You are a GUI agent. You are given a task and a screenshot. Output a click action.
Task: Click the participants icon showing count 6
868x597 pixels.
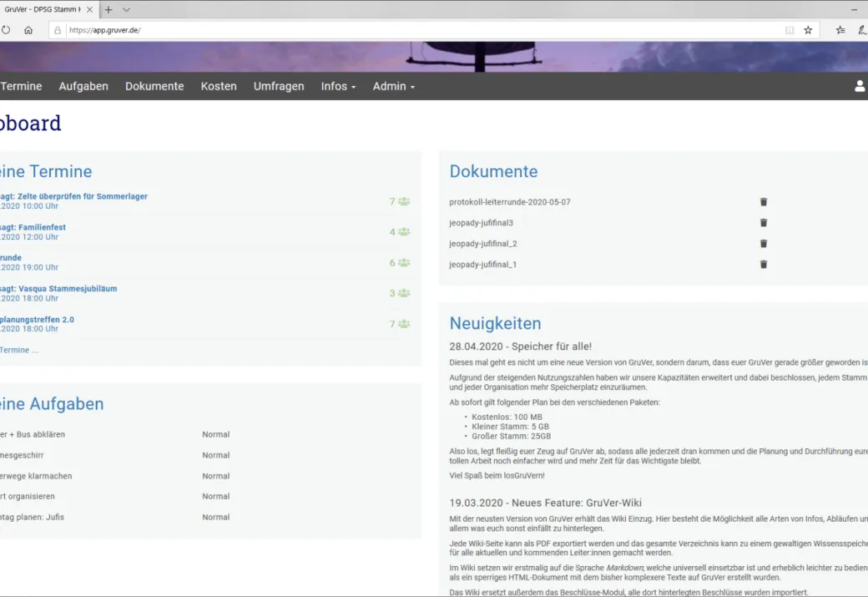point(404,262)
